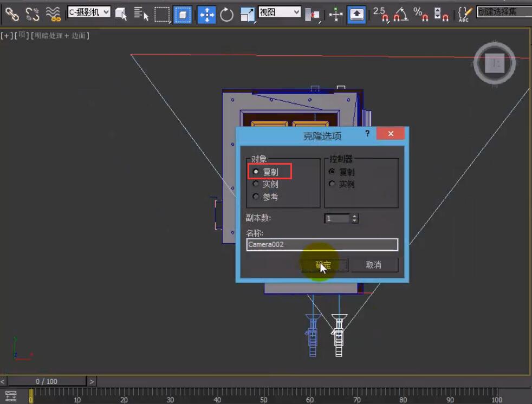532x404 pixels.
Task: Open Mini Curve Editor icon
Action: pyautogui.click(x=11, y=395)
